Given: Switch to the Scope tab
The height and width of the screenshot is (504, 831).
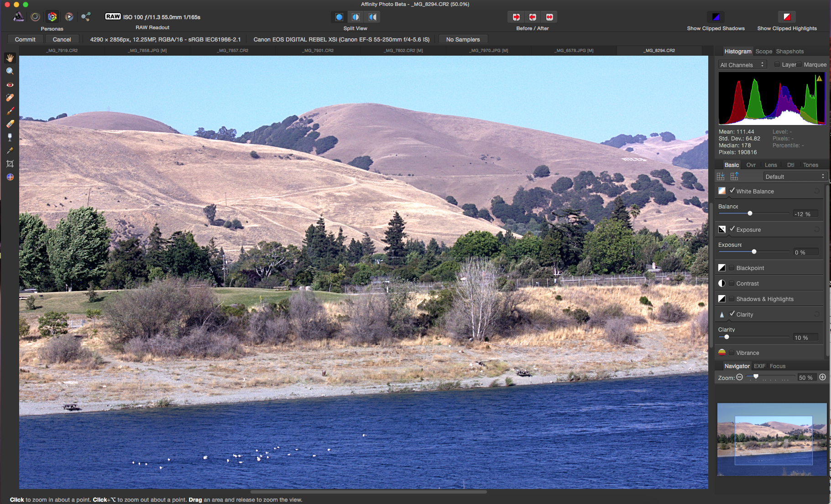Looking at the screenshot, I should tap(763, 52).
